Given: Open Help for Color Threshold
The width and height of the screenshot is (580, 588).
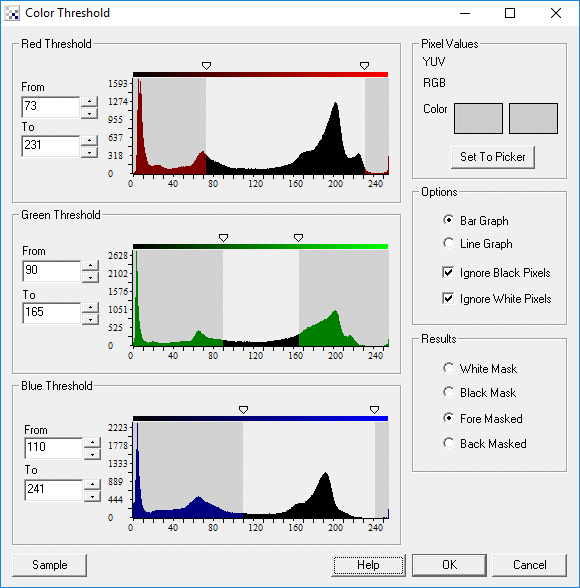Looking at the screenshot, I should (x=368, y=565).
